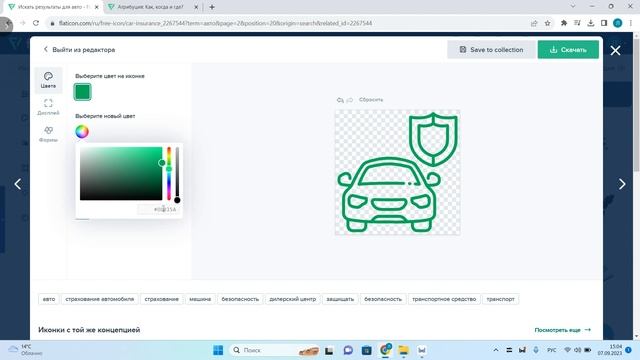Click Посмотреть еще link
640x360 pixels.
pos(562,330)
